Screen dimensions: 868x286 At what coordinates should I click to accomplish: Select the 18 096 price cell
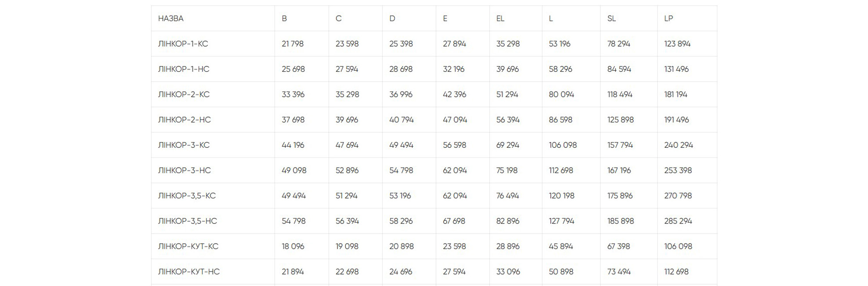(x=293, y=246)
